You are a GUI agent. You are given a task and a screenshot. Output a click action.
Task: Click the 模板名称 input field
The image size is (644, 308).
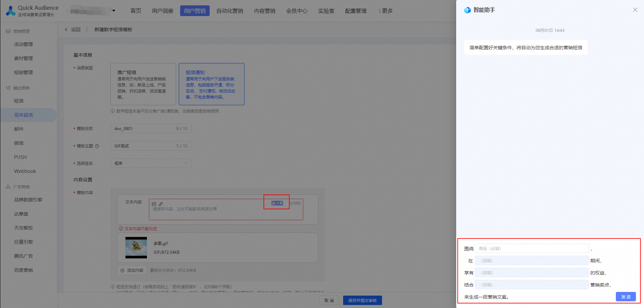(151, 128)
